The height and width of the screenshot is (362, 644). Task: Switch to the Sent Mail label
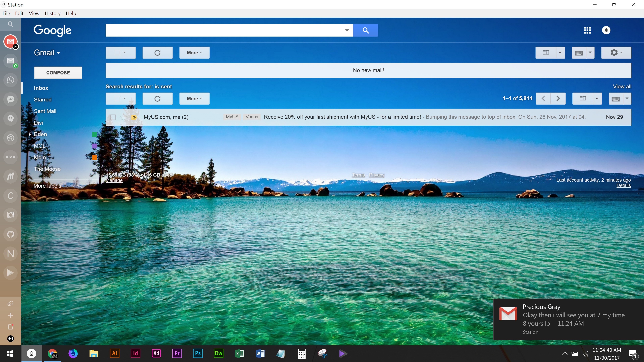pyautogui.click(x=45, y=111)
